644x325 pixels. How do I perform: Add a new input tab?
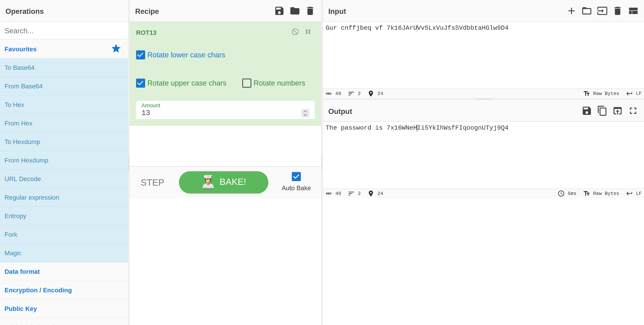pos(571,11)
